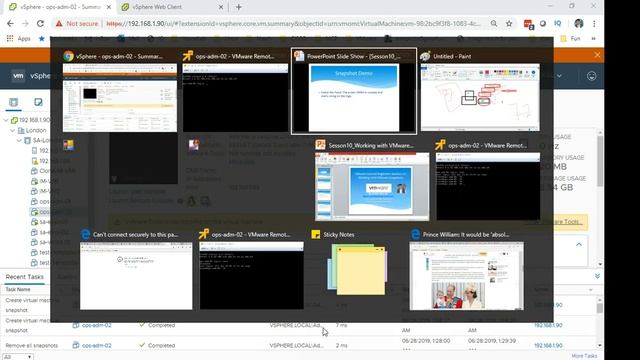Collapse the panel with the up chevron

(579, 244)
